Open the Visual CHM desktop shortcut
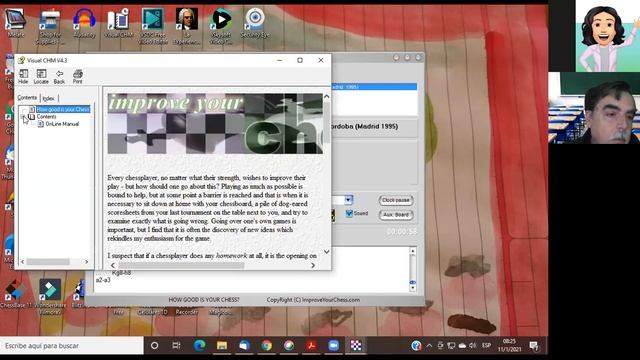This screenshot has width=640, height=360. [x=118, y=24]
